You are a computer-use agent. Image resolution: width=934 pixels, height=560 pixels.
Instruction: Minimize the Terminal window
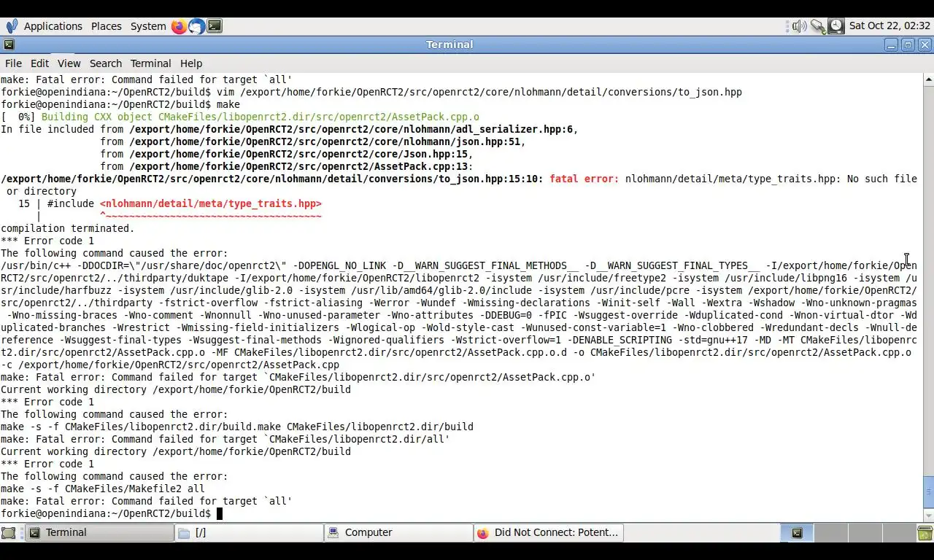tap(891, 44)
